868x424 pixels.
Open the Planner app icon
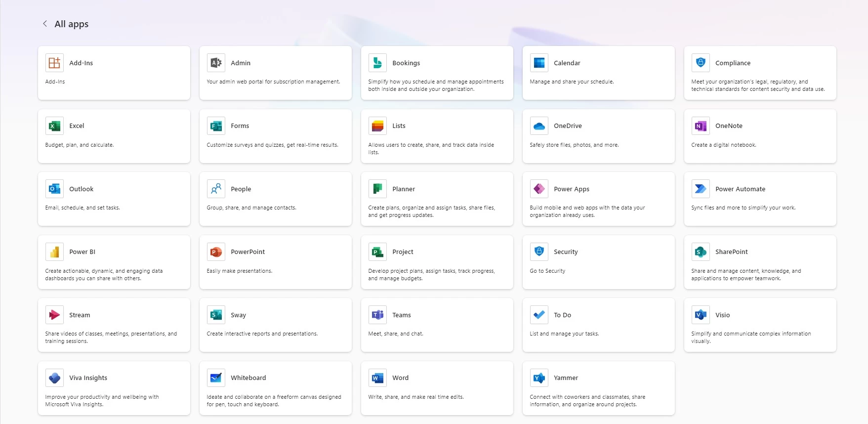click(x=377, y=189)
